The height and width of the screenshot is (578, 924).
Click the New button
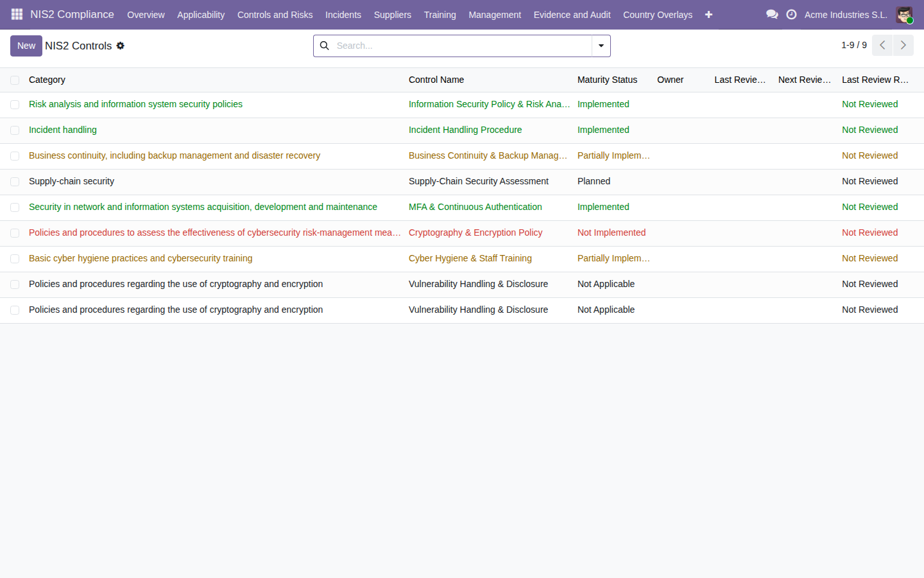pyautogui.click(x=26, y=46)
